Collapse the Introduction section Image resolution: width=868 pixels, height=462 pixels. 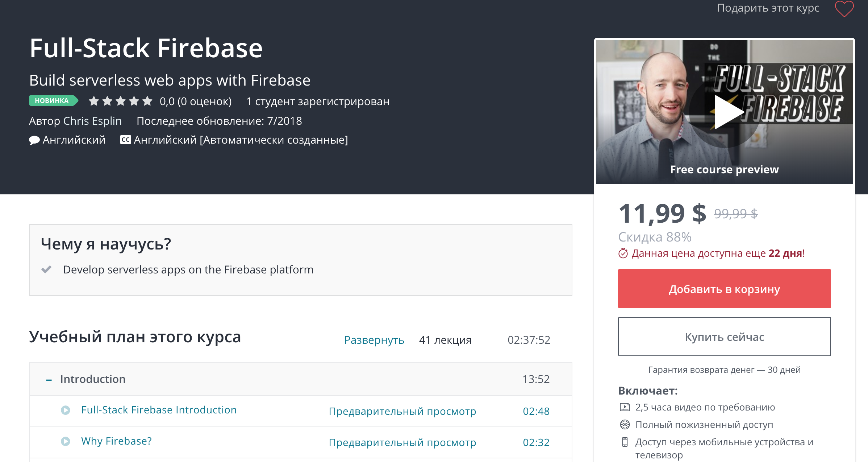[x=49, y=380]
